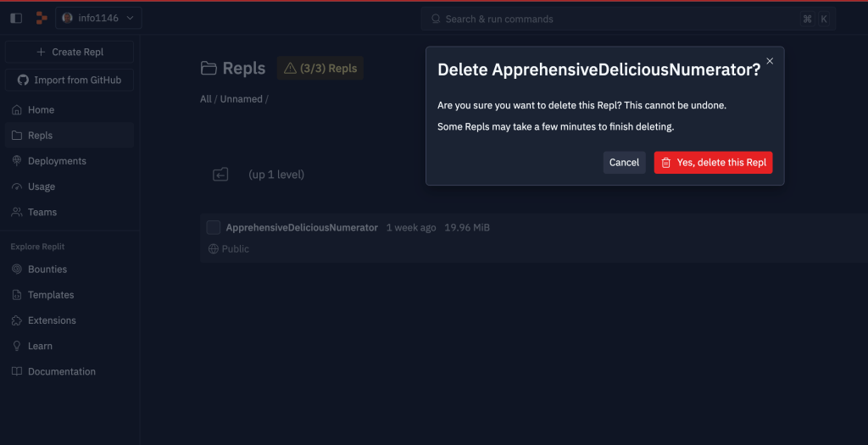This screenshot has height=445, width=868.
Task: Confirm Yes, delete this Repl
Action: click(x=713, y=163)
